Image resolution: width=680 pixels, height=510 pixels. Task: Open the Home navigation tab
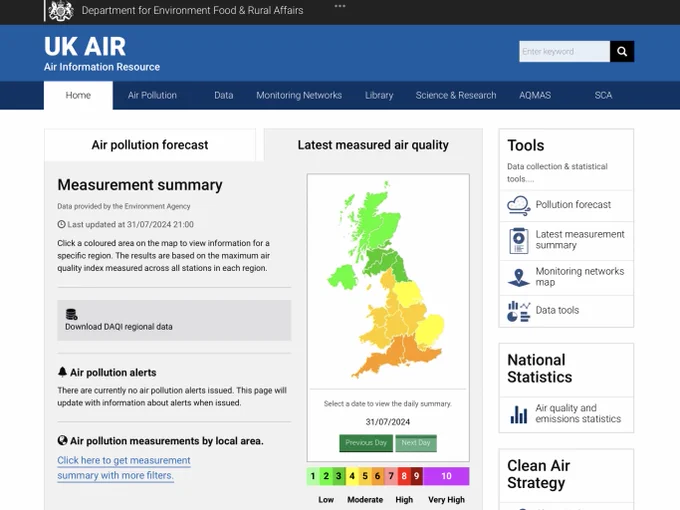tap(78, 95)
